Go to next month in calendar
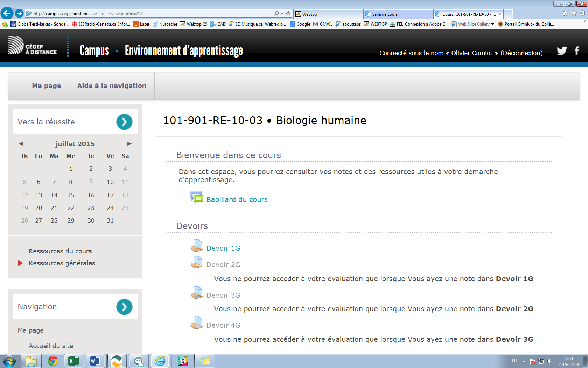Viewport: 588px width, 368px height. 129,144
